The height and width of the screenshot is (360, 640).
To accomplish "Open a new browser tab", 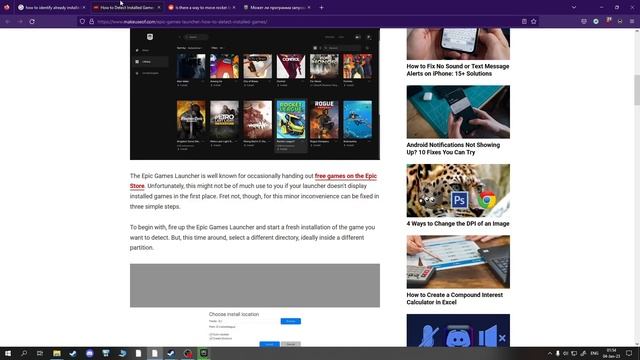I will tap(321, 7).
